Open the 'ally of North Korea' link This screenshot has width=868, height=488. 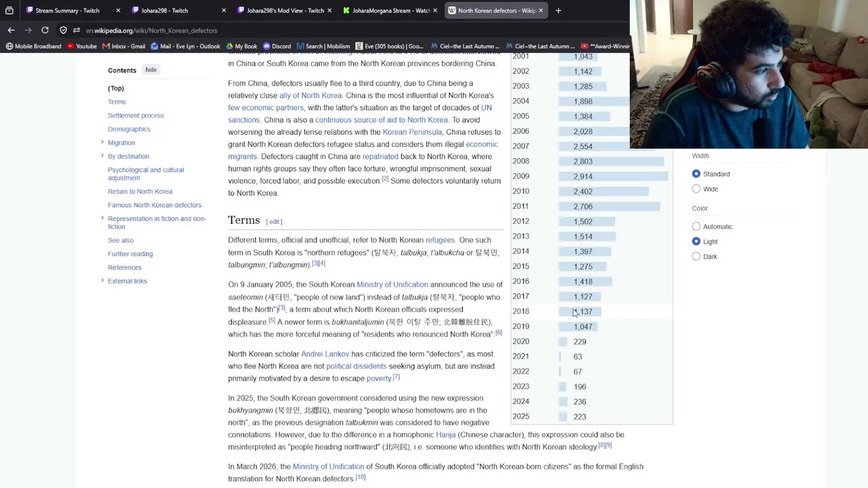click(x=311, y=96)
